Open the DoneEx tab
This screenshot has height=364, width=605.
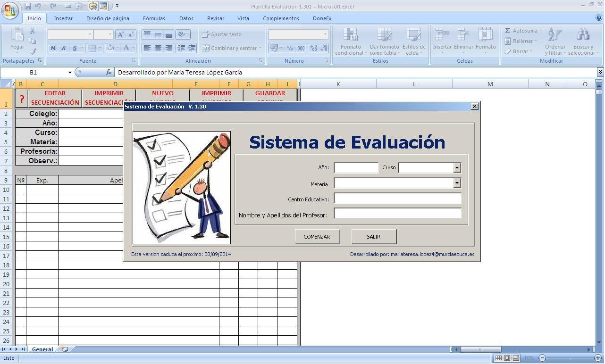coord(322,18)
